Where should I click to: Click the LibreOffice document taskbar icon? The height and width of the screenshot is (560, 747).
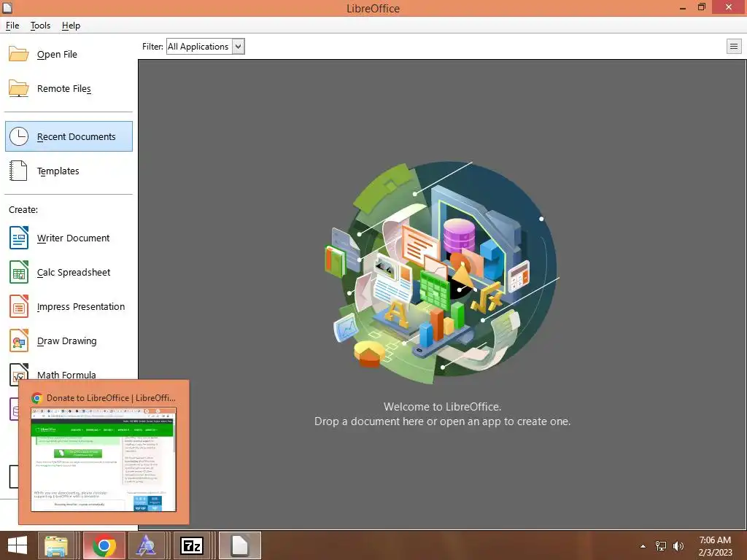239,545
